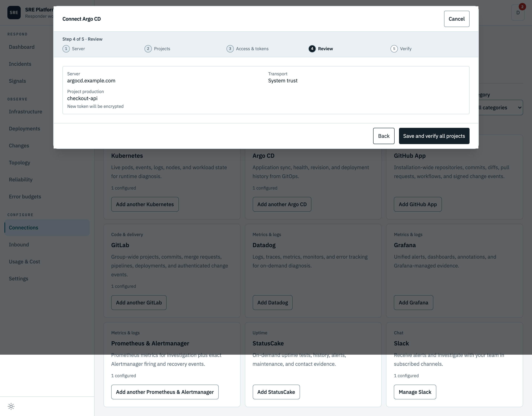Jump to step 1 Server

tap(74, 49)
